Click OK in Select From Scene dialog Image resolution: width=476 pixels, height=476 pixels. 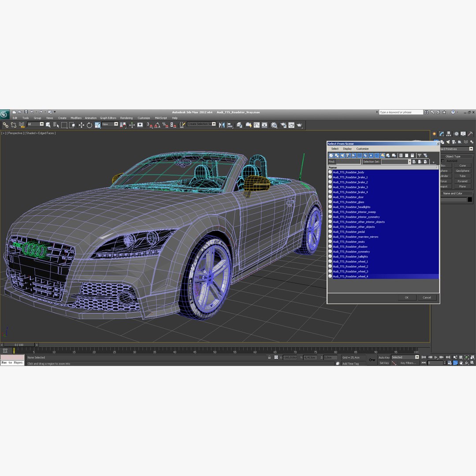tap(407, 297)
